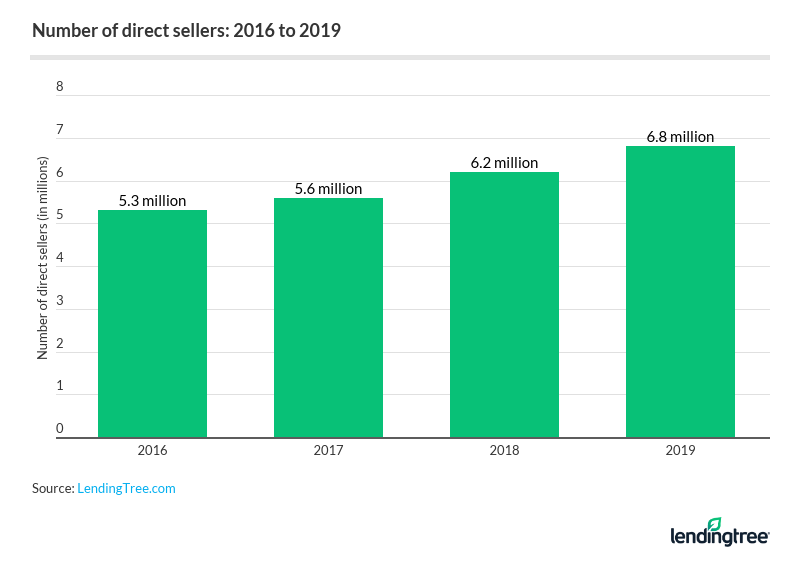Click the 2018 x-axis label
This screenshot has height=562, width=800.
[504, 451]
